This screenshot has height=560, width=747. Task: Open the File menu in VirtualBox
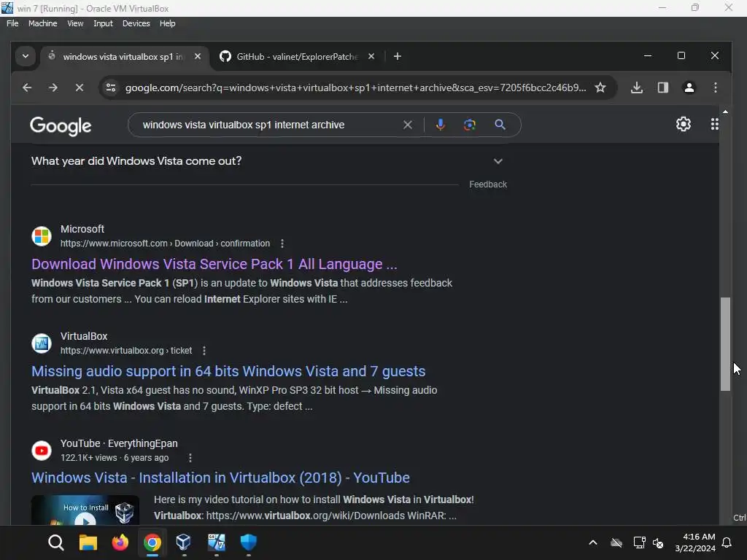[12, 23]
